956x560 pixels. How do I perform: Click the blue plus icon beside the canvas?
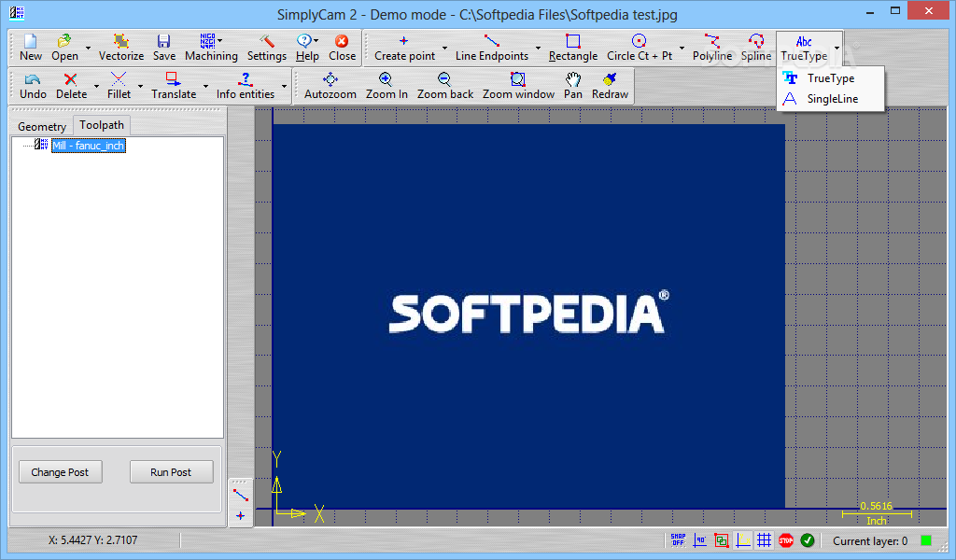click(240, 516)
